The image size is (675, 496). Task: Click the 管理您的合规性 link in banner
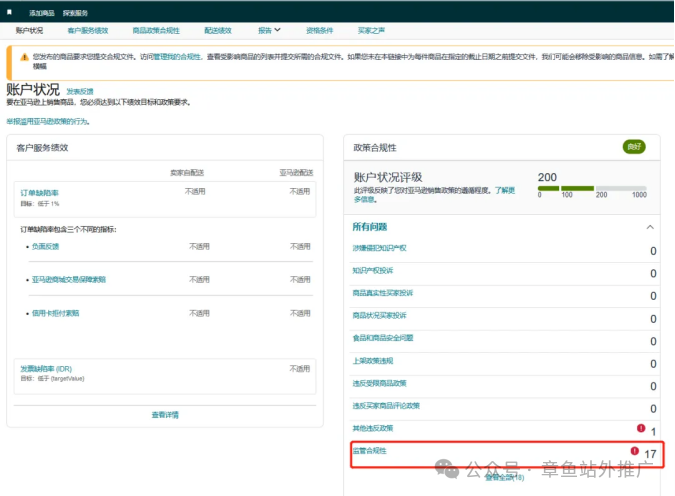[x=176, y=57]
